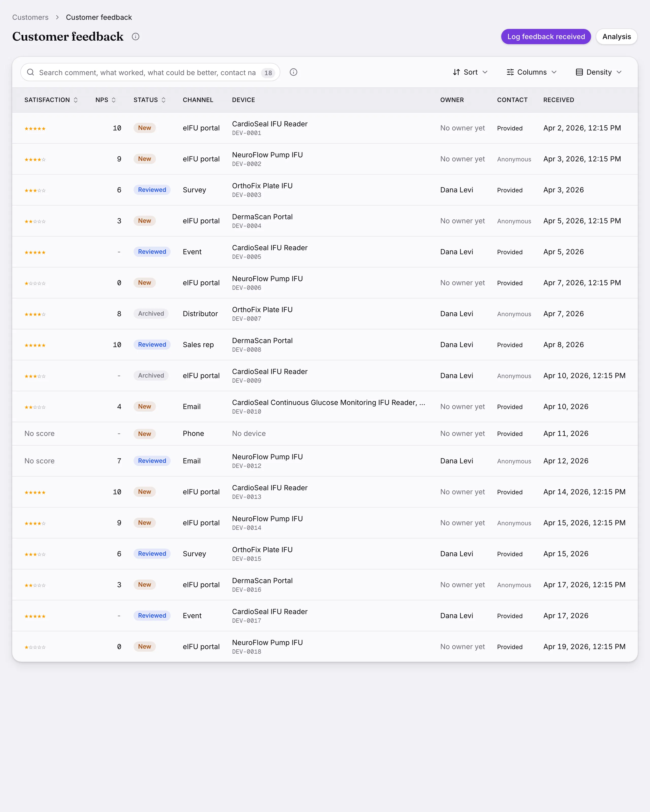Click the Sort arrows icon

456,72
